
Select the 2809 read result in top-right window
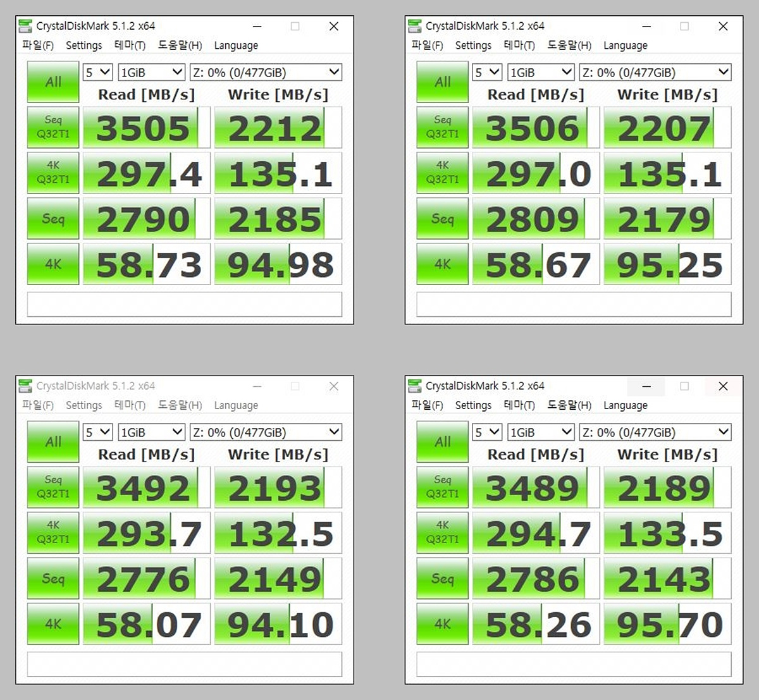coord(536,219)
